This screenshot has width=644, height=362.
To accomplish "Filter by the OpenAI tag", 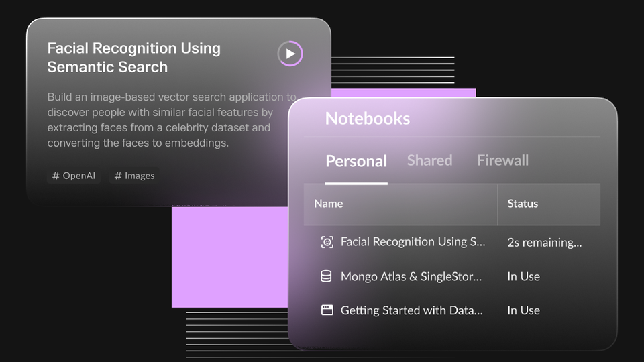I will click(x=74, y=176).
